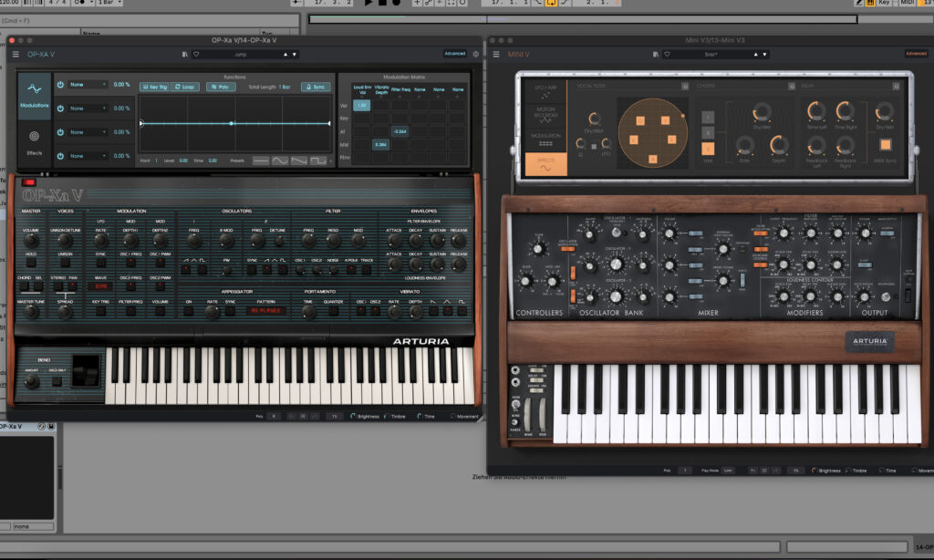Click the Key Trig function button

154,87
